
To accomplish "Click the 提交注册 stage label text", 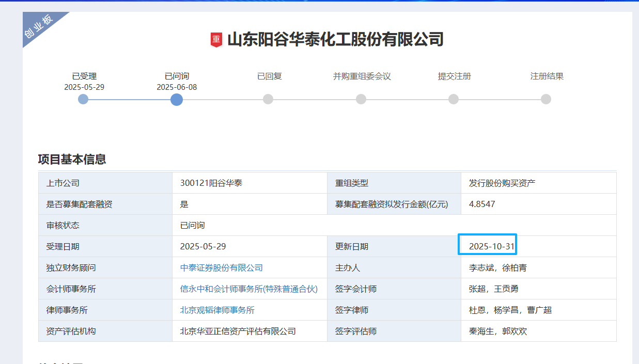I will point(455,76).
